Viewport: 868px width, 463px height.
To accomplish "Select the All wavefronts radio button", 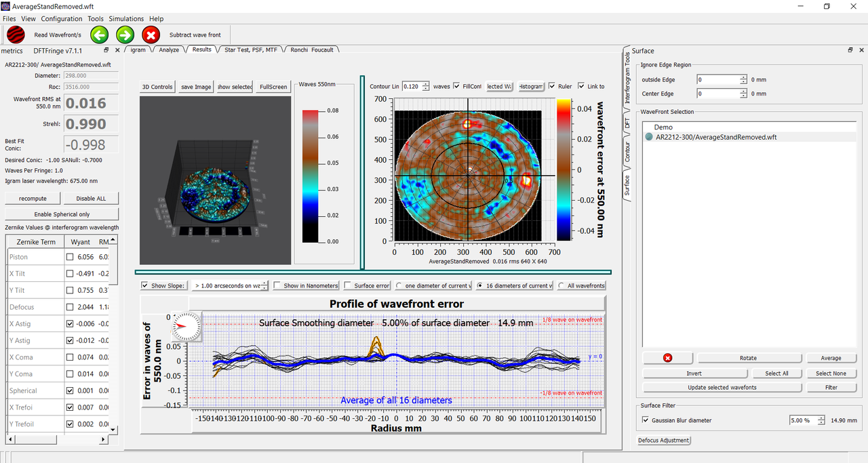I will 562,285.
